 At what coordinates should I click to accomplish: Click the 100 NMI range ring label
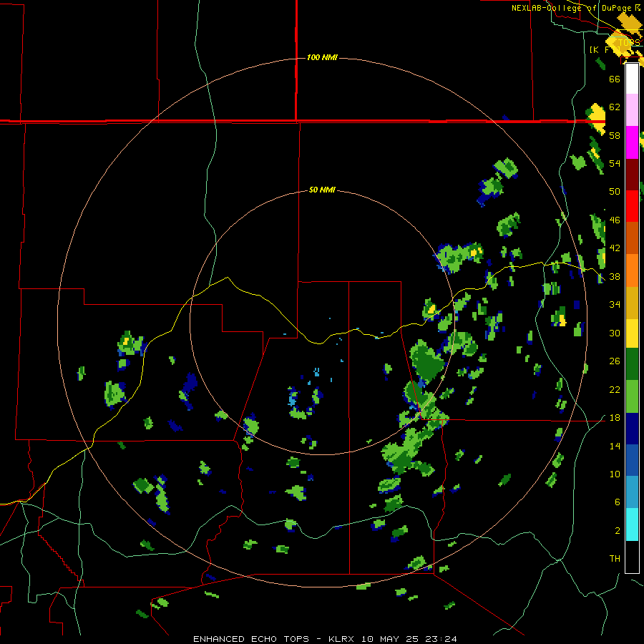pyautogui.click(x=322, y=57)
